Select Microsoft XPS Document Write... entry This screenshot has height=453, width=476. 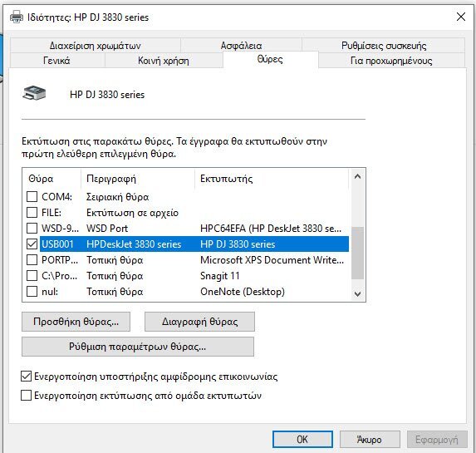pyautogui.click(x=272, y=260)
